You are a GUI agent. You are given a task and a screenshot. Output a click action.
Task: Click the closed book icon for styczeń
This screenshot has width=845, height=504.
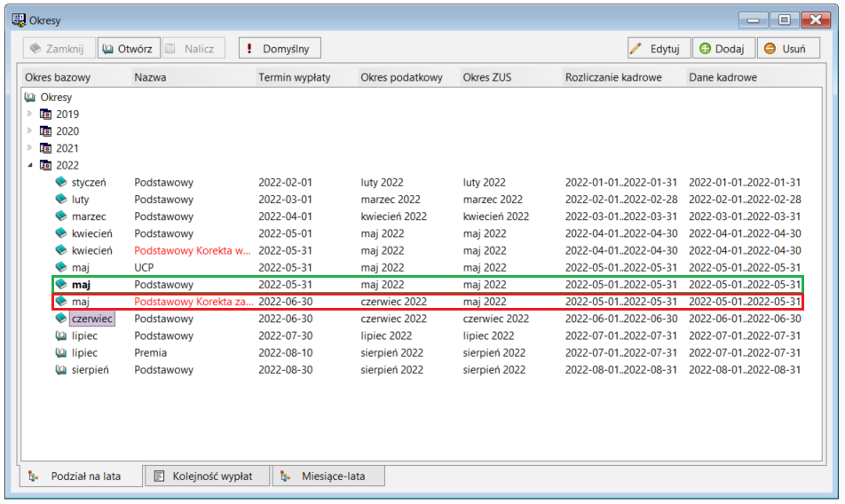coord(61,182)
